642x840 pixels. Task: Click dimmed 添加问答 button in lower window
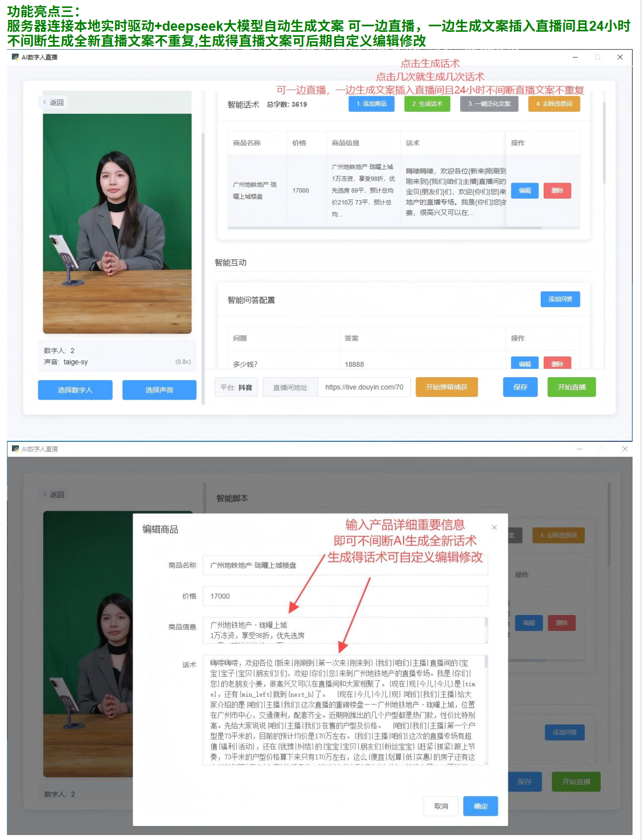coord(565,732)
